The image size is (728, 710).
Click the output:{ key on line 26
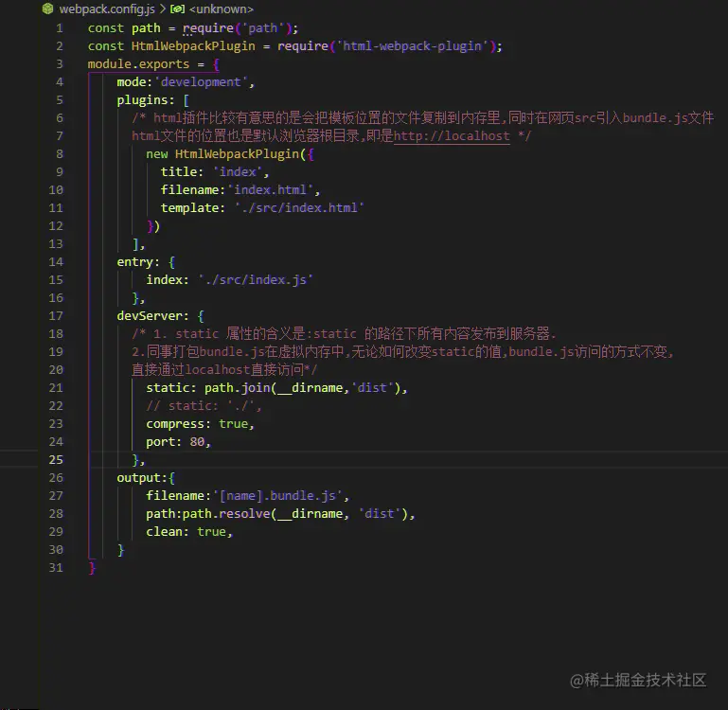(146, 478)
